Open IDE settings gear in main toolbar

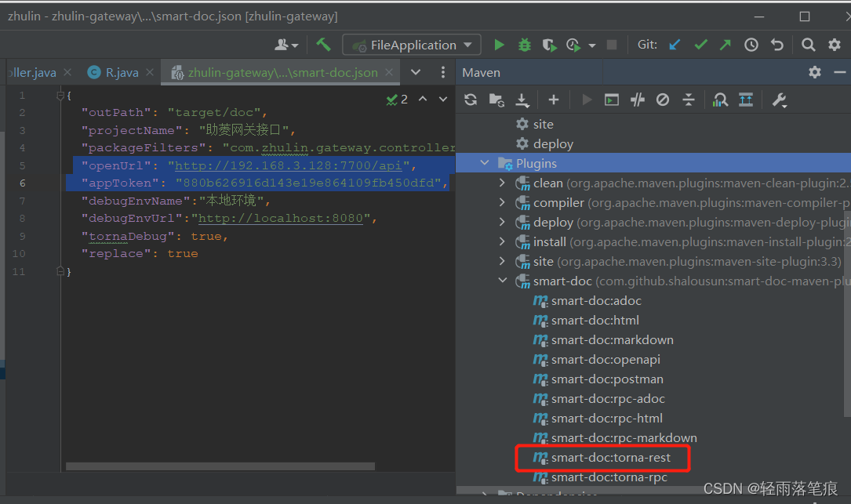coord(835,45)
